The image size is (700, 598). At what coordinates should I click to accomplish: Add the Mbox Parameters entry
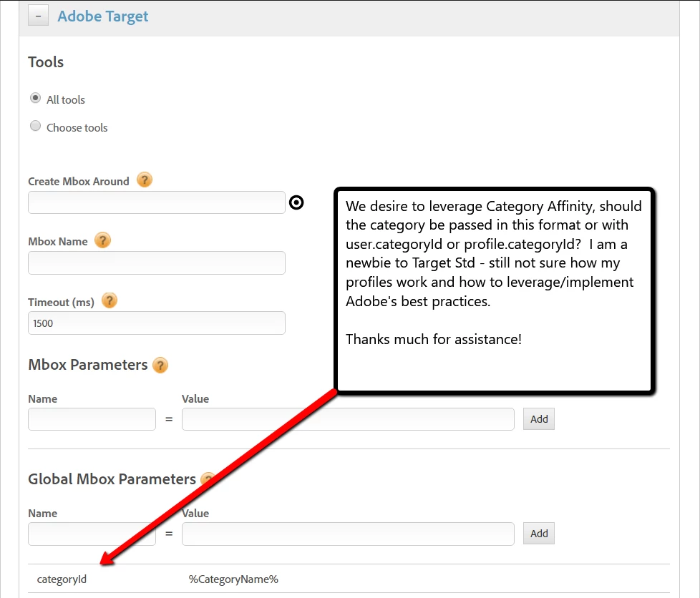539,419
